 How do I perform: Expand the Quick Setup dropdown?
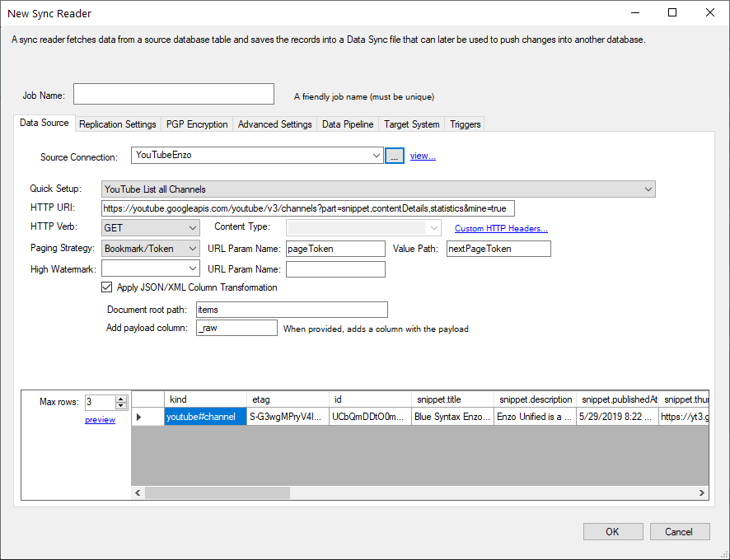pyautogui.click(x=648, y=189)
